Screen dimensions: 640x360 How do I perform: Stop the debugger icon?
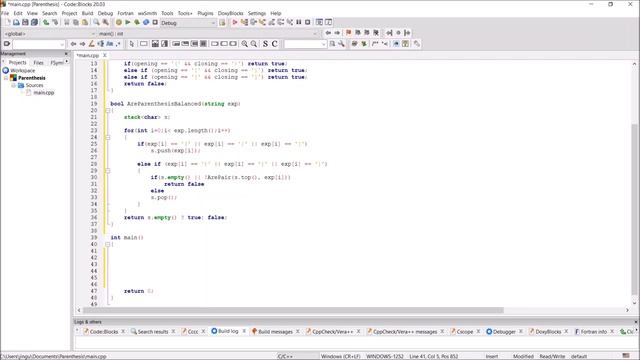[308, 22]
